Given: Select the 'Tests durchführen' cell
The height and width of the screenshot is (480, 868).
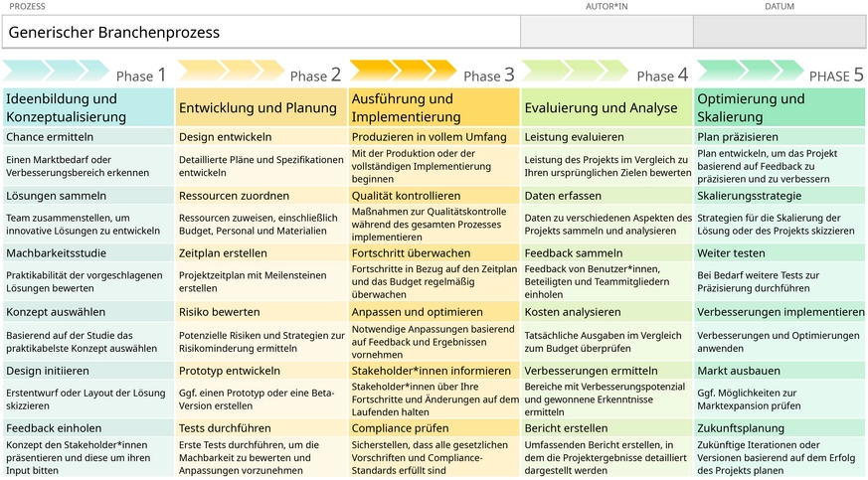Looking at the screenshot, I should tap(261, 428).
